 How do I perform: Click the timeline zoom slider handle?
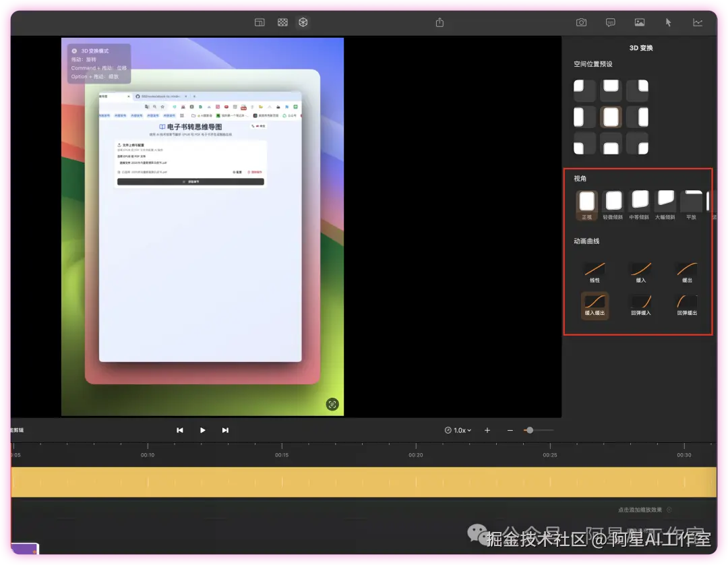click(530, 430)
